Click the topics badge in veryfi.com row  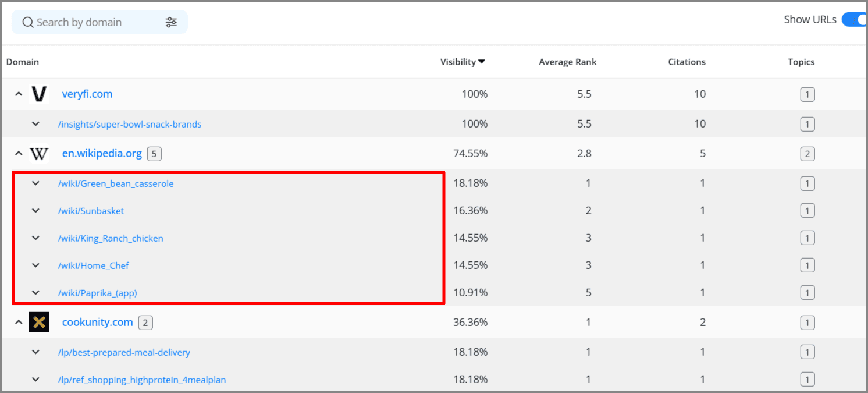(807, 94)
